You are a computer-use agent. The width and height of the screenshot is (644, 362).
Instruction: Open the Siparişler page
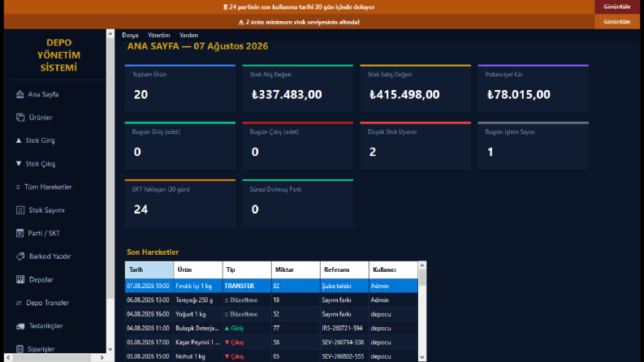pos(41,349)
